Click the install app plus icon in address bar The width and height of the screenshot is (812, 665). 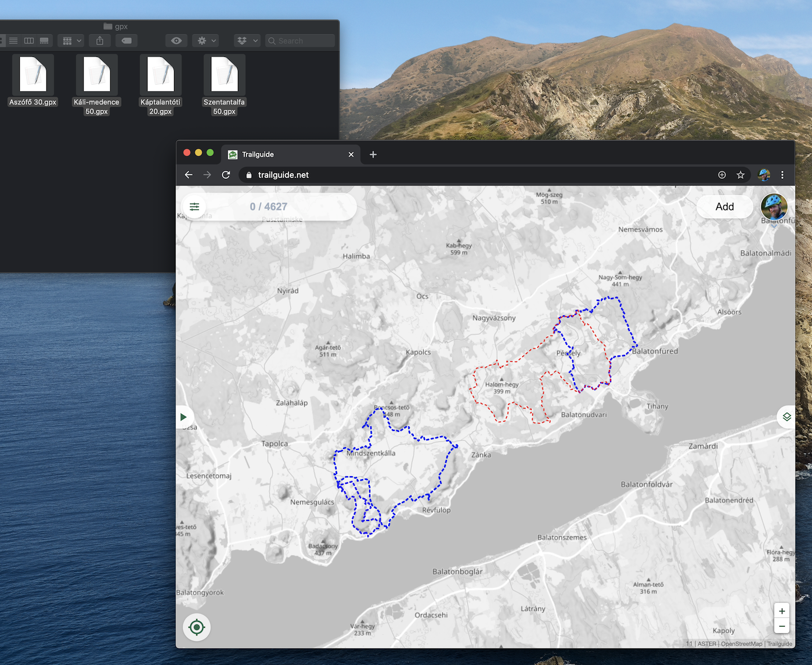(x=722, y=175)
